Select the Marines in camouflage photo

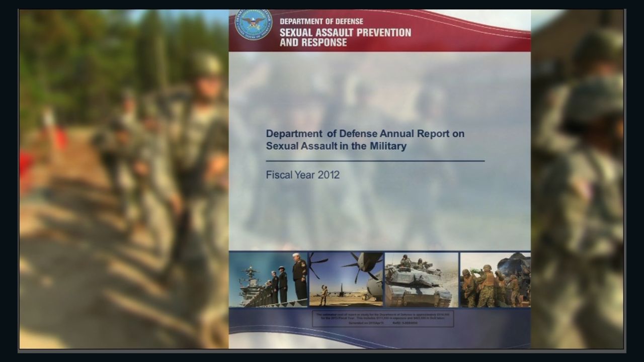coord(495,280)
